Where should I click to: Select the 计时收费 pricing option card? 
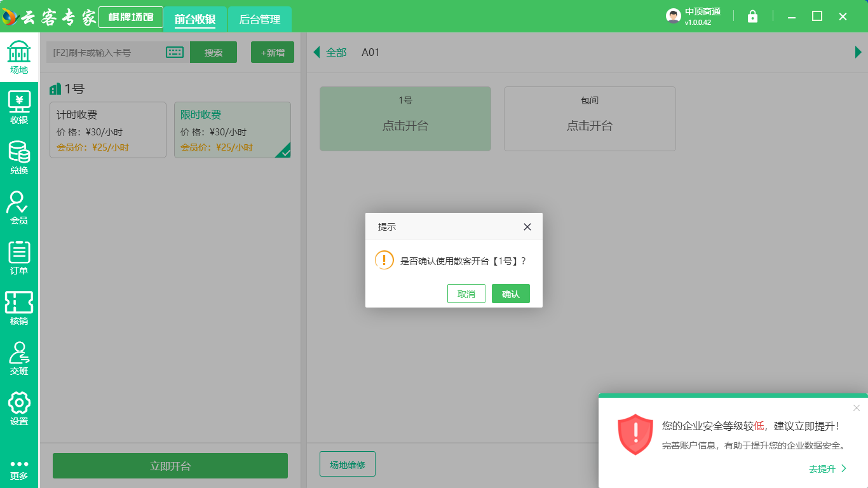point(108,130)
